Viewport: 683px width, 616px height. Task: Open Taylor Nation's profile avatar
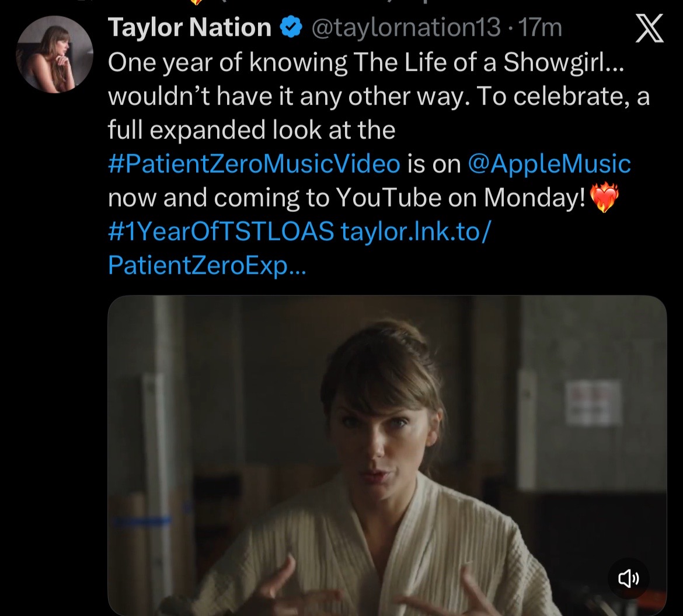tap(55, 54)
